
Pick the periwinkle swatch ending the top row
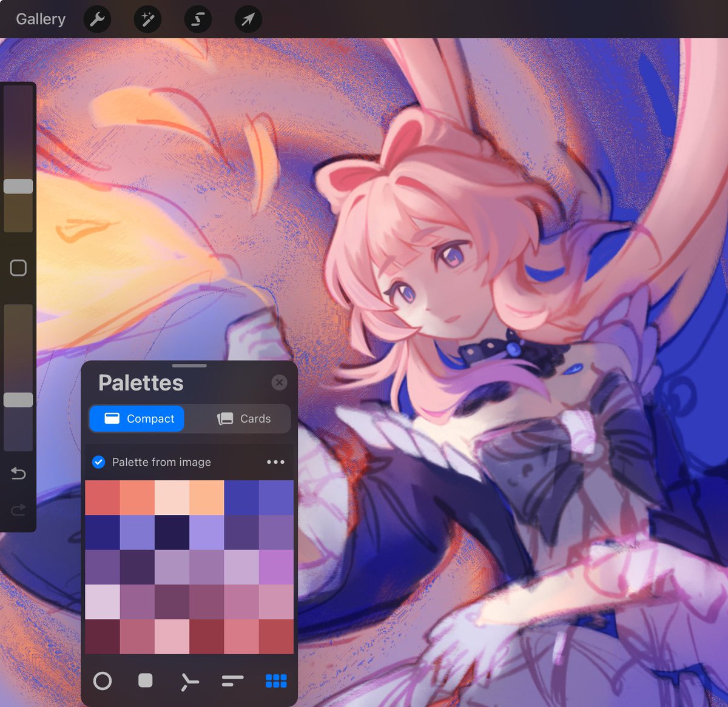(277, 498)
